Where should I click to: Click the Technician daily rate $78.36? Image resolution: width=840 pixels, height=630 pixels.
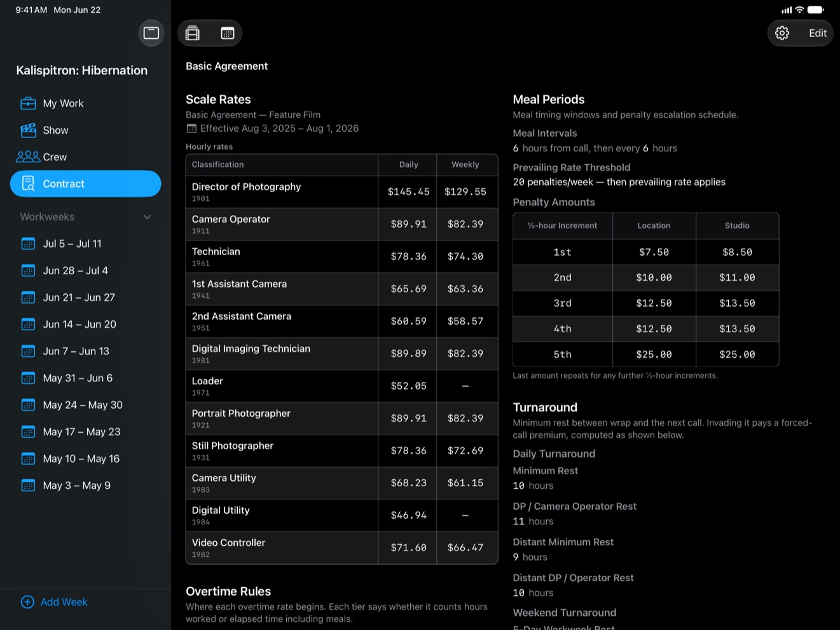pyautogui.click(x=408, y=256)
